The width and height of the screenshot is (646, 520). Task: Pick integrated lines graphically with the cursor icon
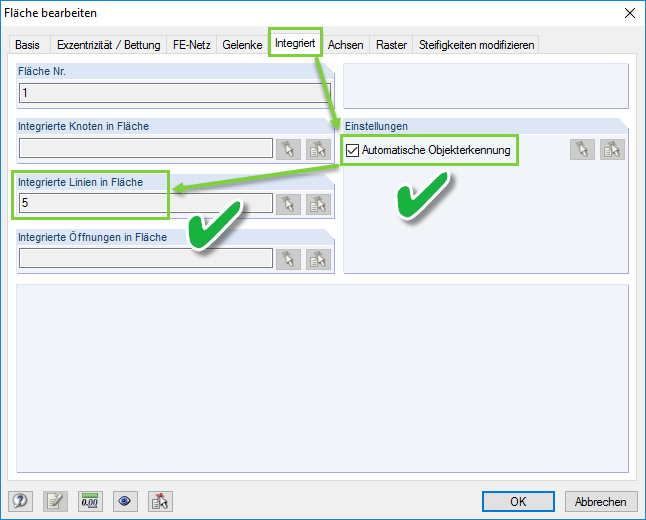[x=288, y=204]
